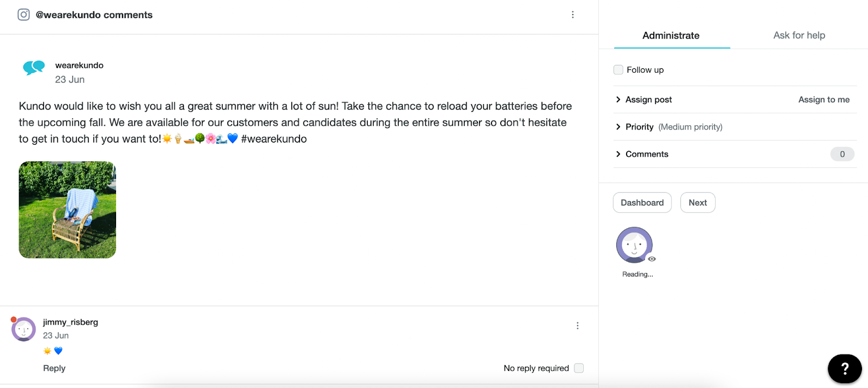The width and height of the screenshot is (868, 388).
Task: Open the black help question mark button
Action: [844, 369]
